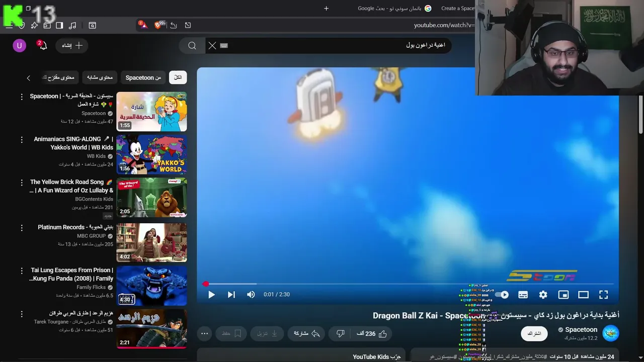The image size is (644, 362).
Task: Click the Brave Shields lion icon
Action: pyautogui.click(x=158, y=25)
